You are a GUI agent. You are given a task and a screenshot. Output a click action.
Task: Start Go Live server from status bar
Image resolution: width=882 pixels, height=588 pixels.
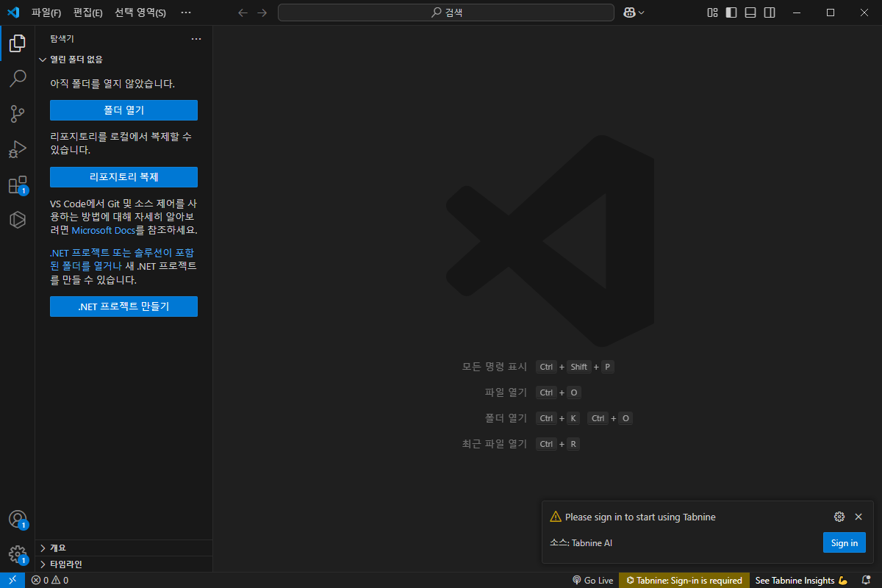(x=592, y=580)
